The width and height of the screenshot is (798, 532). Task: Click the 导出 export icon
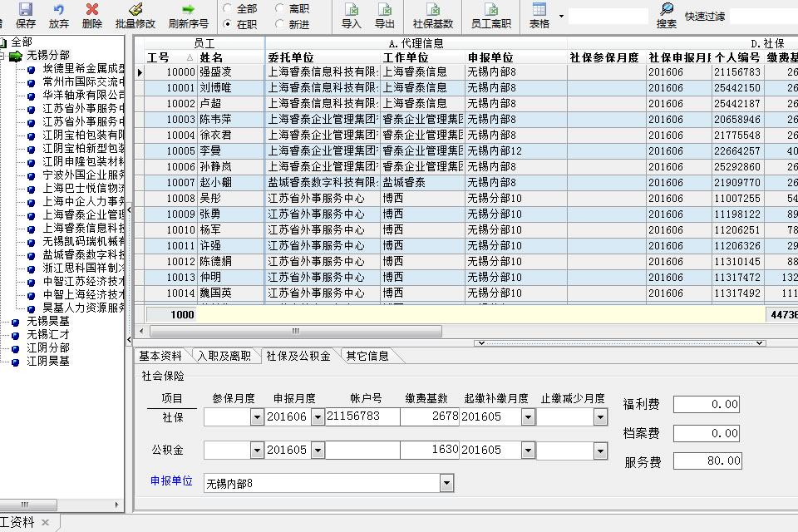pos(385,10)
